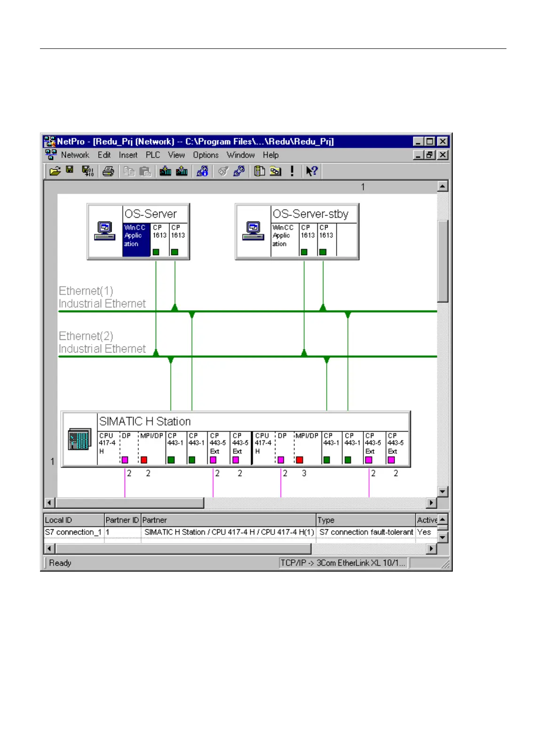Select WinCC Application module in OS-Server-stby
The width and height of the screenshot is (560, 746).
[x=285, y=240]
